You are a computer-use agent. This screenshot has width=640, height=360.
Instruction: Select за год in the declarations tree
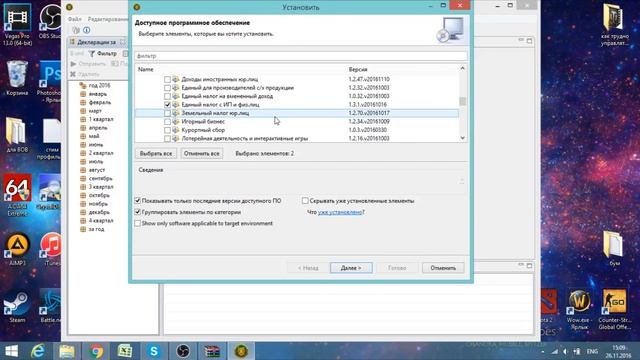96,229
